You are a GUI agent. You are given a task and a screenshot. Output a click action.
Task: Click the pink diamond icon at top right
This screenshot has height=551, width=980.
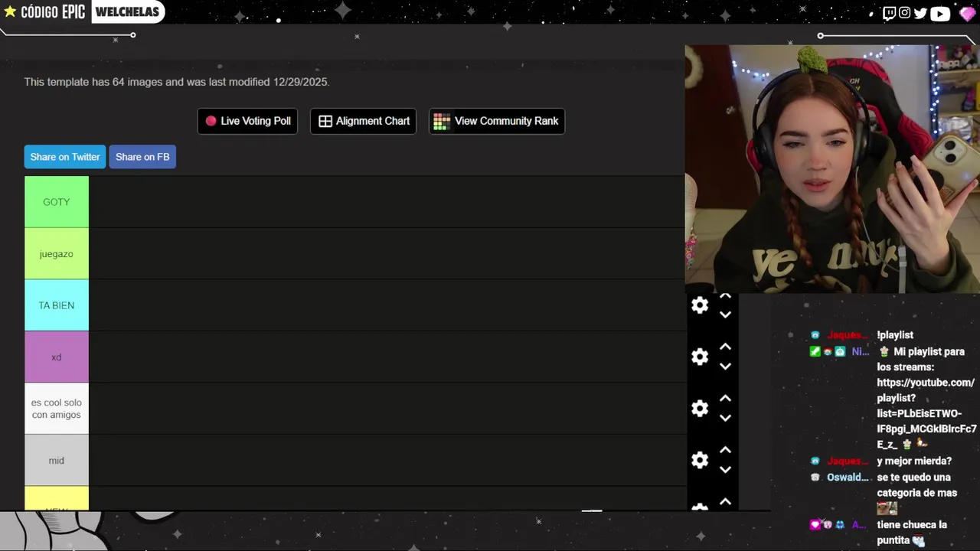click(967, 14)
